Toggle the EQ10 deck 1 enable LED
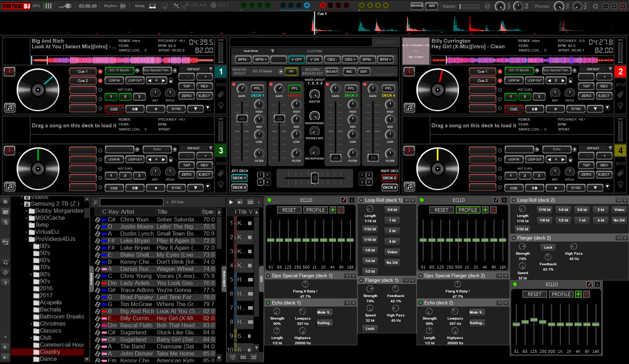Viewport: 629px width, 364px height. pyautogui.click(x=270, y=200)
